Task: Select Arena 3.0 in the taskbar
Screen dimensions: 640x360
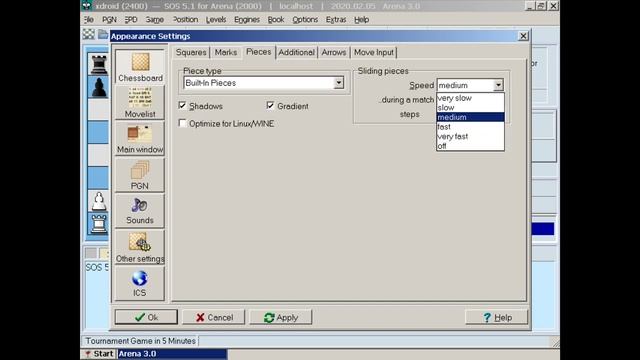Action: pyautogui.click(x=172, y=353)
